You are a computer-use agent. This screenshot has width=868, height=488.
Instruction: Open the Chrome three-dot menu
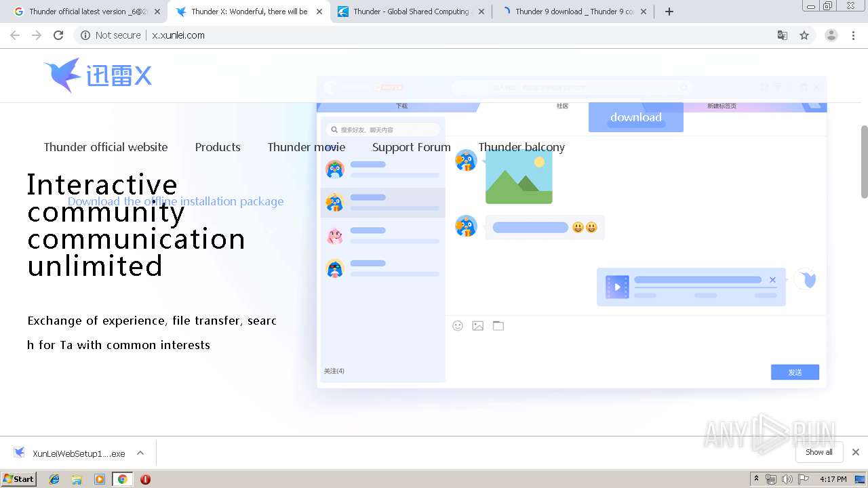point(853,35)
